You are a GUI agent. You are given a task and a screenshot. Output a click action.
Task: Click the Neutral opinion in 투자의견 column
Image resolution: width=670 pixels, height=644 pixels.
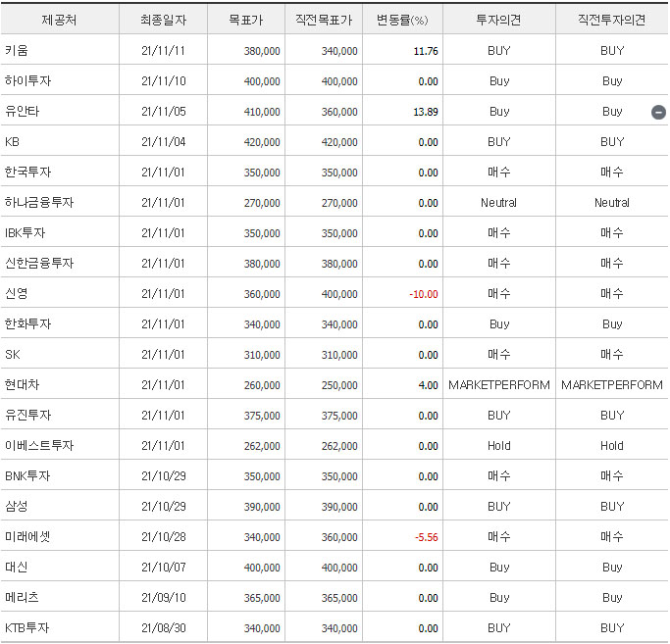point(498,203)
